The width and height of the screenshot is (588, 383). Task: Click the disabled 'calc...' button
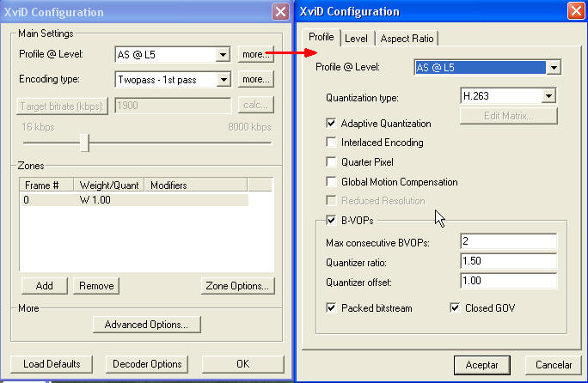(x=256, y=106)
